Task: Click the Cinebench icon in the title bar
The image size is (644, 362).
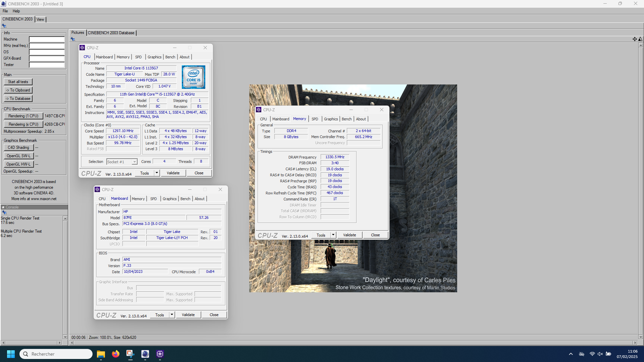Action: (3, 4)
